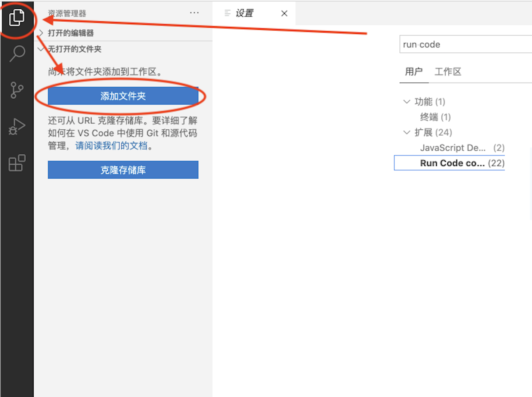Collapse the 功能 (1) tree group
The image size is (532, 397).
click(x=407, y=102)
